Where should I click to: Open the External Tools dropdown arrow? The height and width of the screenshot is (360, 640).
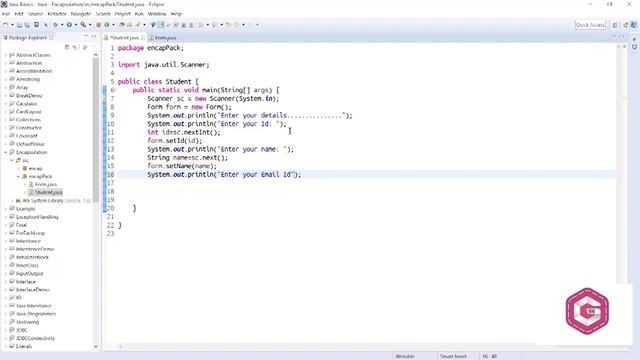tap(90, 25)
